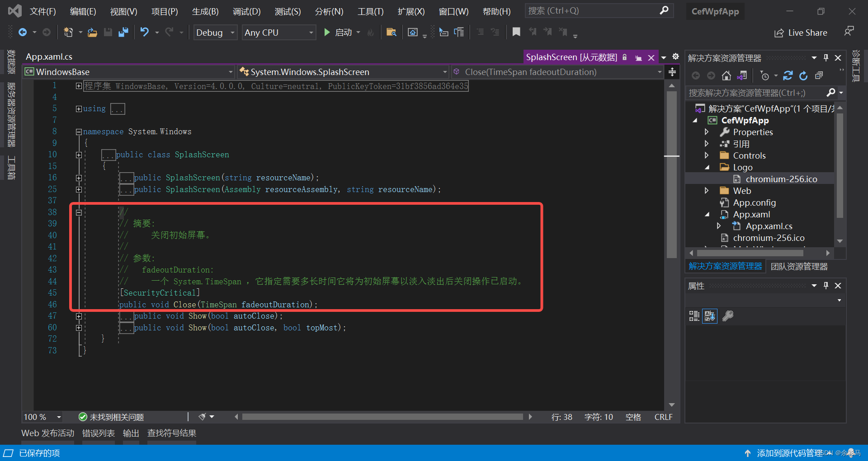Click the Navigate Backward arrow icon
The width and height of the screenshot is (868, 461).
click(24, 32)
